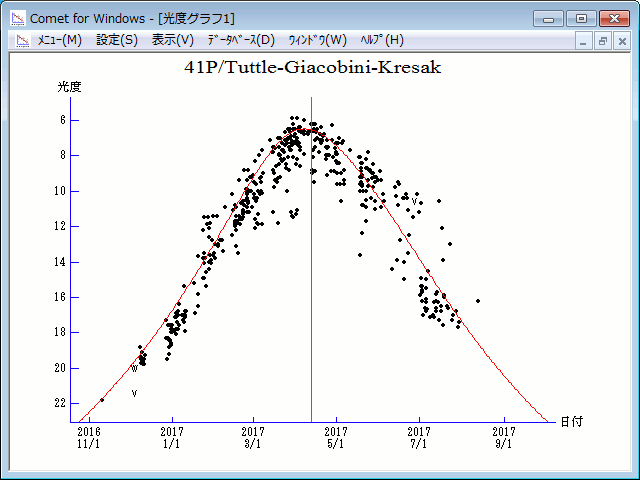
Task: Click the V marker near magnitude 21.5
Action: tap(134, 393)
